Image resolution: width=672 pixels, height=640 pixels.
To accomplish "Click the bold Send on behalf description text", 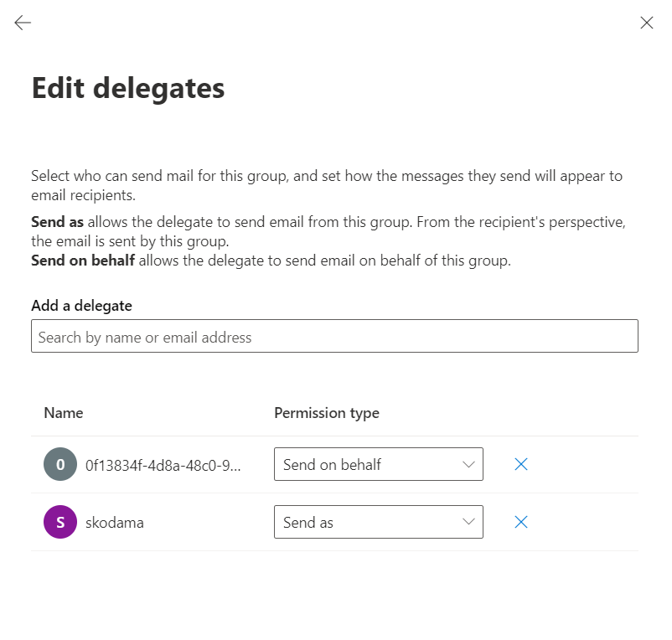I will (x=83, y=261).
